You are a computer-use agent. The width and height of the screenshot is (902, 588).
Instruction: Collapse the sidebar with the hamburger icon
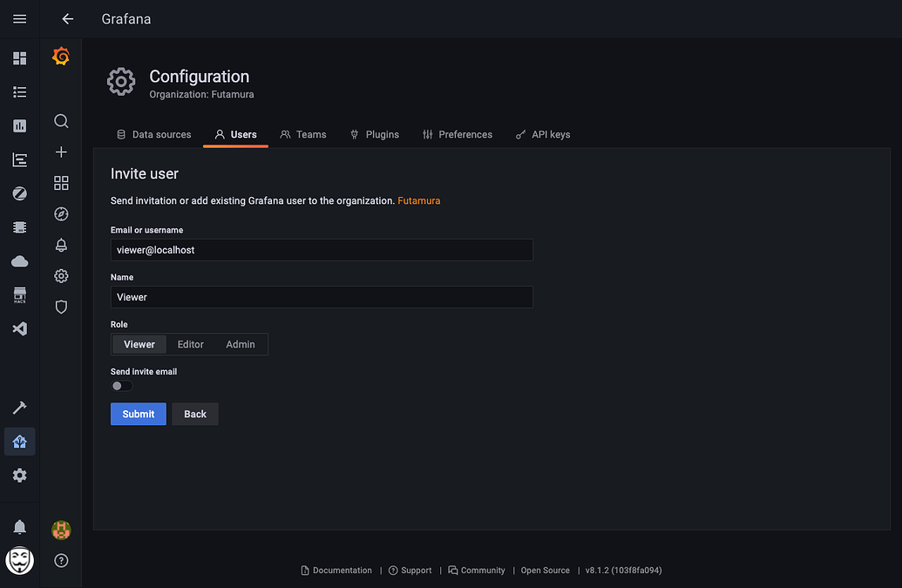[19, 18]
